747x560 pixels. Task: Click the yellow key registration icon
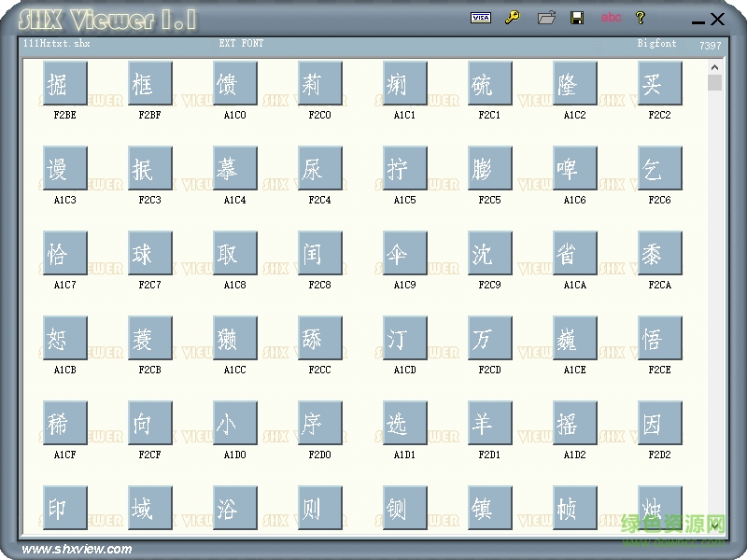pyautogui.click(x=513, y=18)
